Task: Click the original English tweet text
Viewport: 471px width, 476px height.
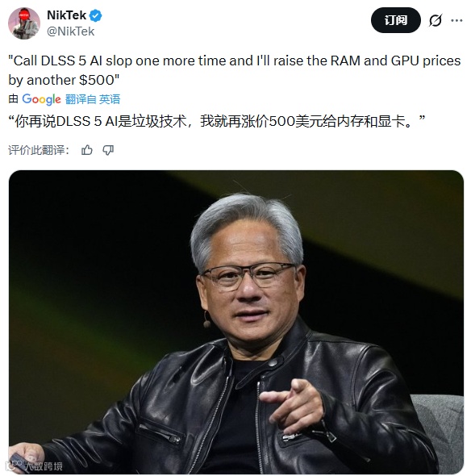Action: (234, 70)
